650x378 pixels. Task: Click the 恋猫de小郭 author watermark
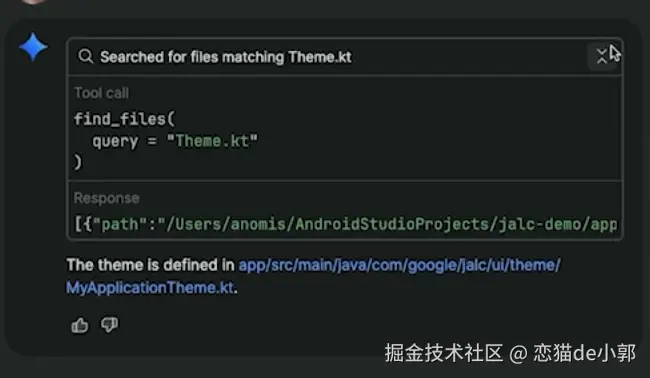tap(584, 353)
